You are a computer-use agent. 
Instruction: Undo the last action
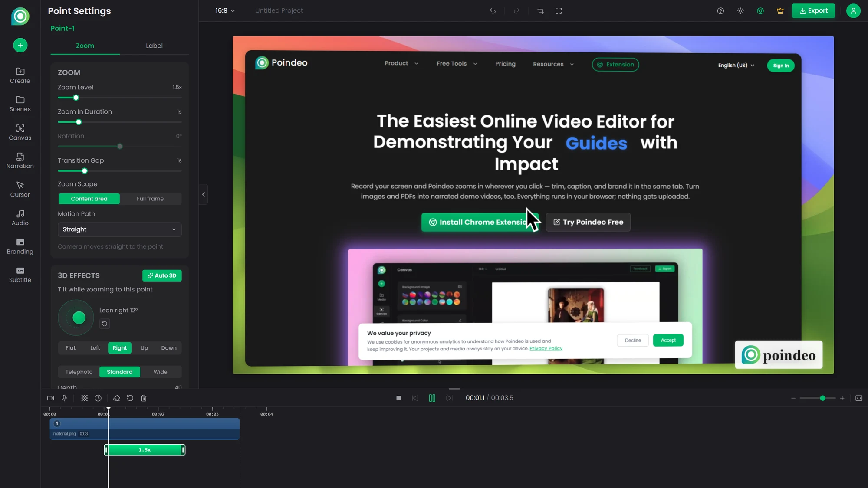click(493, 11)
